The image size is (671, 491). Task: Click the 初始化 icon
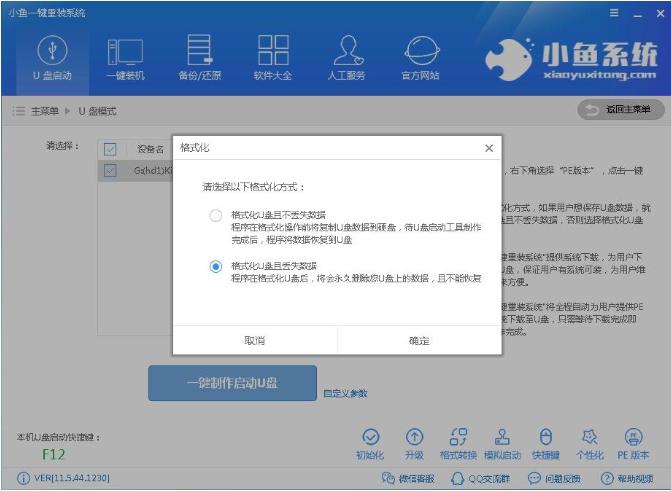click(370, 437)
